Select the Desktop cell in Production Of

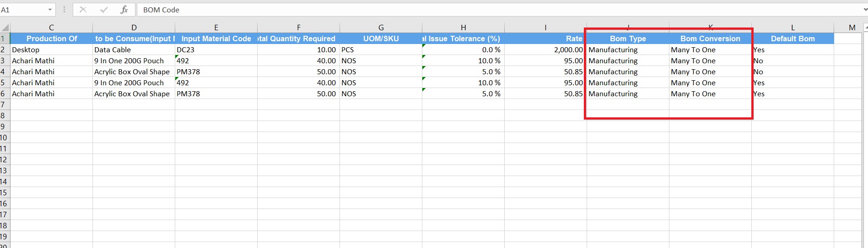51,50
